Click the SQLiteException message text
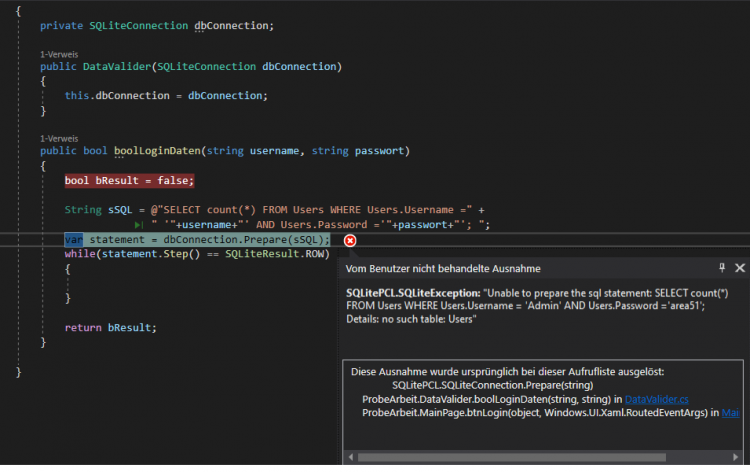Screen dimensions: 750x472 [x=537, y=306]
